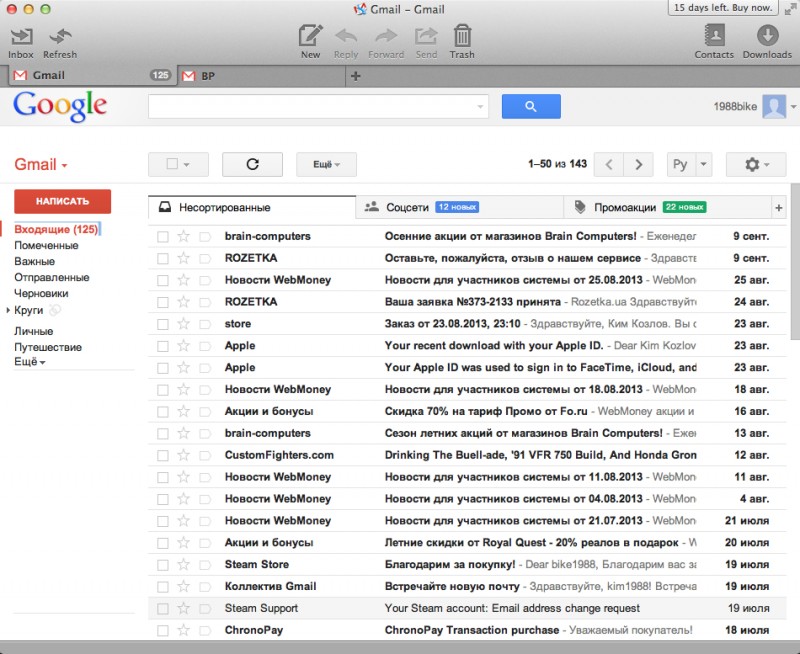Click the vertical scrollbar thumb
Image resolution: width=800 pixels, height=654 pixels.
point(795,260)
